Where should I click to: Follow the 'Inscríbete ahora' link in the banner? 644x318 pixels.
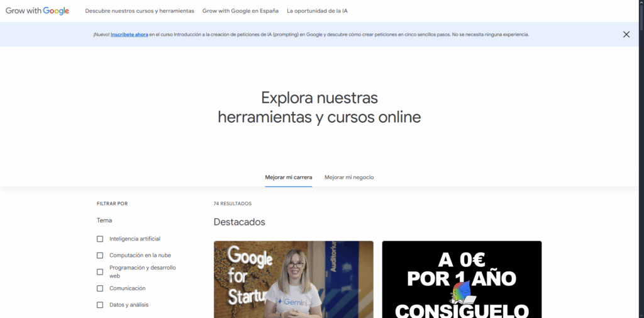pos(130,35)
